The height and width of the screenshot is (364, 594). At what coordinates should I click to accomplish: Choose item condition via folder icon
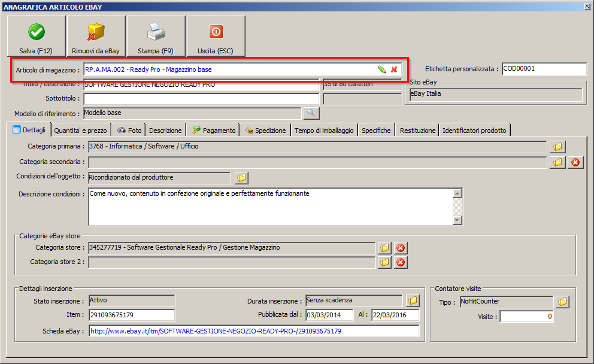click(x=242, y=178)
